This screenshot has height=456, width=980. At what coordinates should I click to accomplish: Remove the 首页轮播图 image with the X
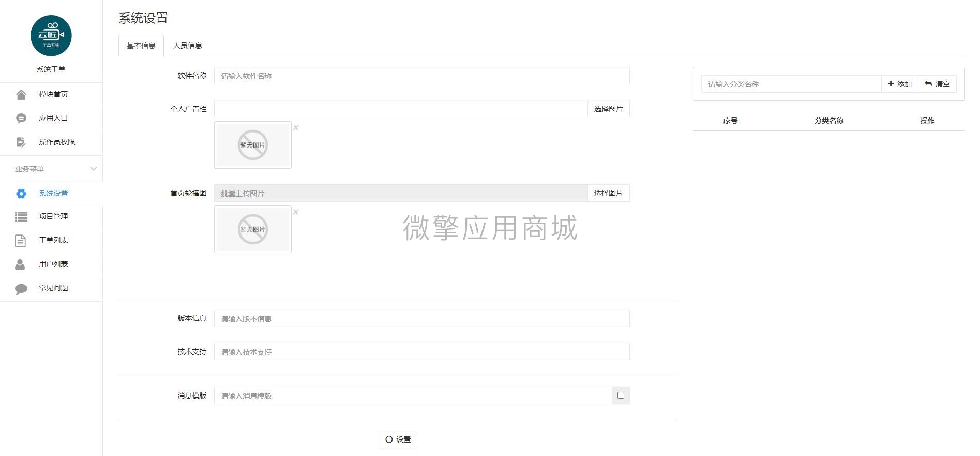(x=296, y=212)
